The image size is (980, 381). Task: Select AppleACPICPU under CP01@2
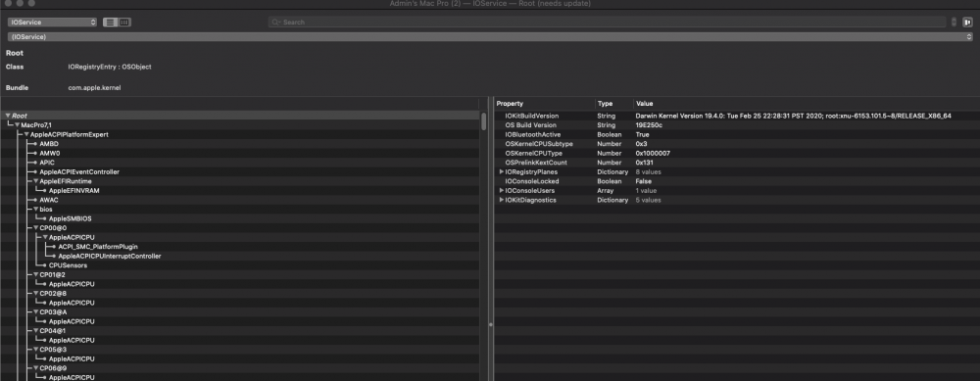point(72,284)
